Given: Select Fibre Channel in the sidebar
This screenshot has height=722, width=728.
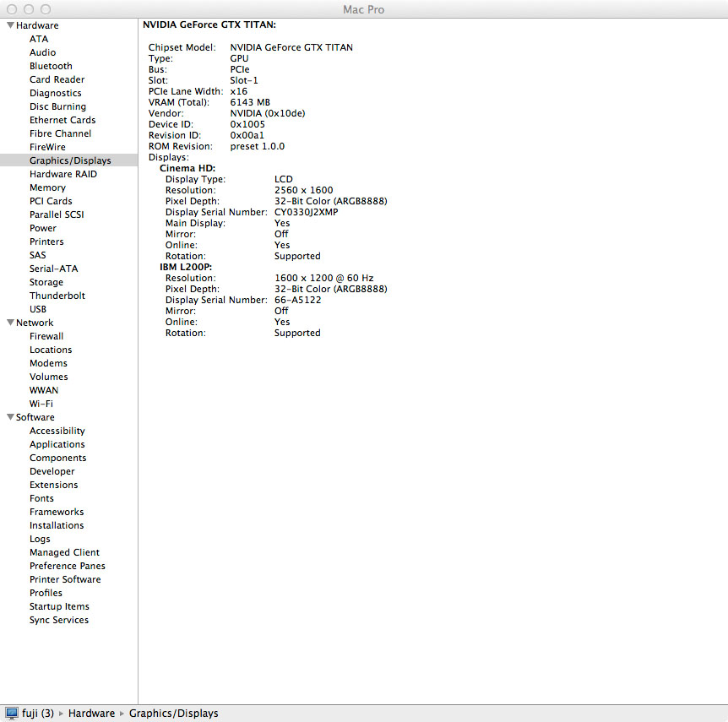Looking at the screenshot, I should 60,133.
